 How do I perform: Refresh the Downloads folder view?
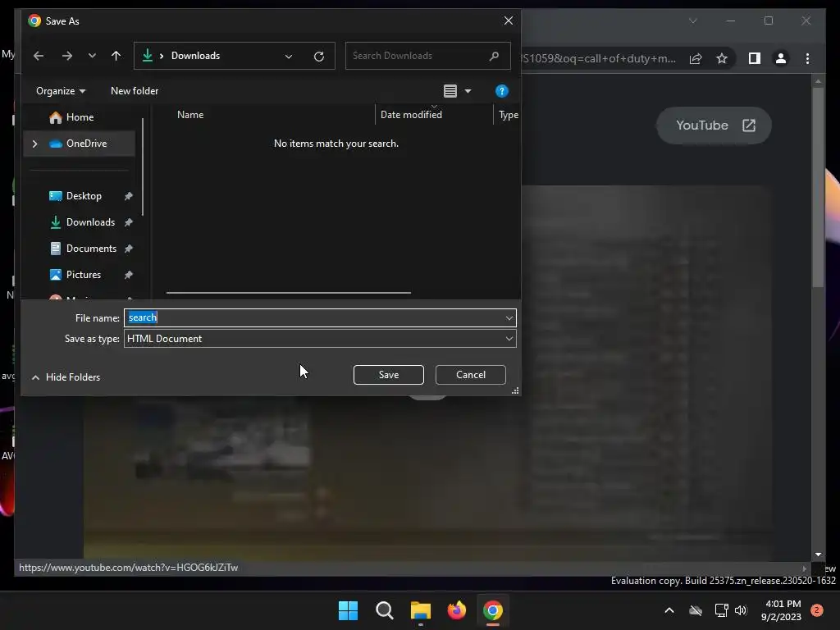click(x=319, y=57)
